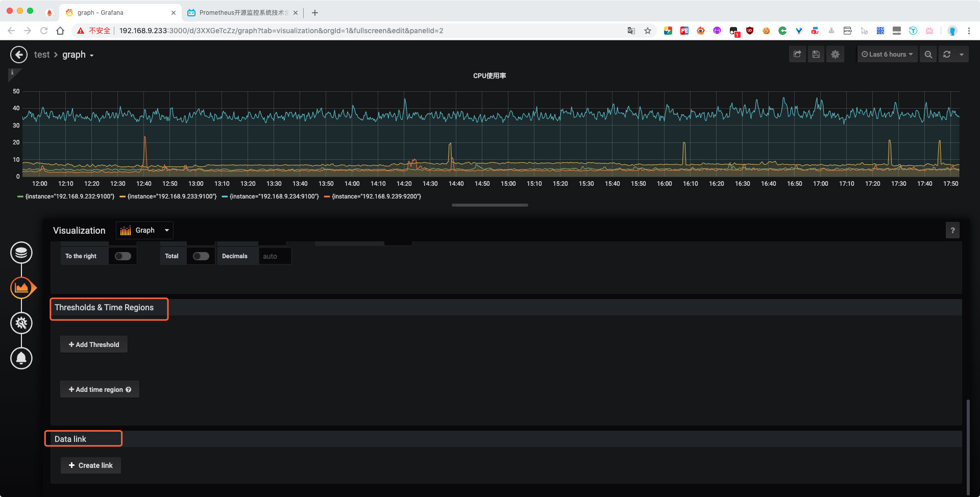This screenshot has width=980, height=497.
Task: Open Chrome three-dot menu
Action: click(969, 31)
